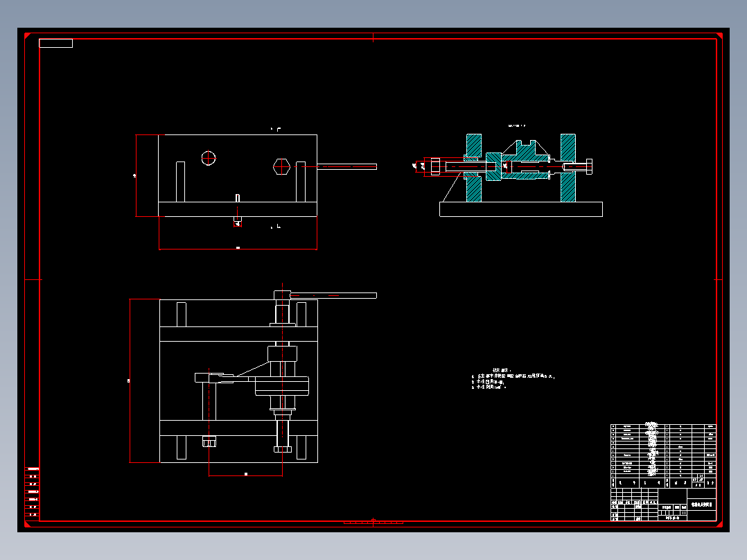Select the teal hatched left support block
Viewport: 747px width, 560px height.
(473, 168)
